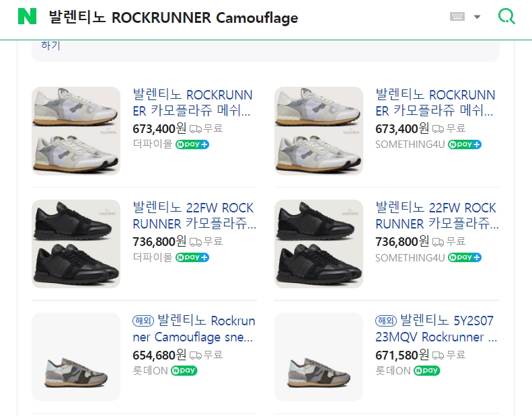Click the 하기 link at the top
532x416 pixels.
(50, 45)
